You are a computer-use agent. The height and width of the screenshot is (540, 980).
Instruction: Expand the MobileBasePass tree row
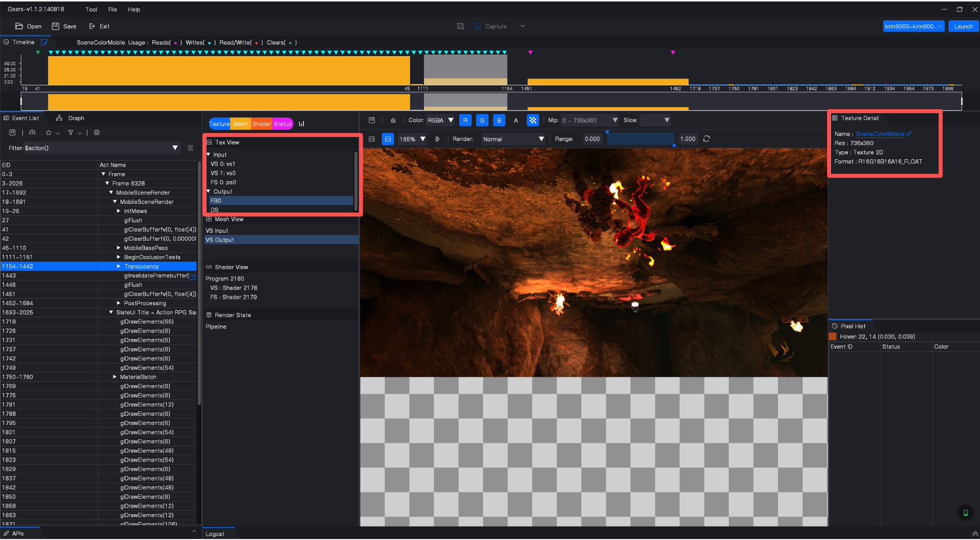coord(119,248)
